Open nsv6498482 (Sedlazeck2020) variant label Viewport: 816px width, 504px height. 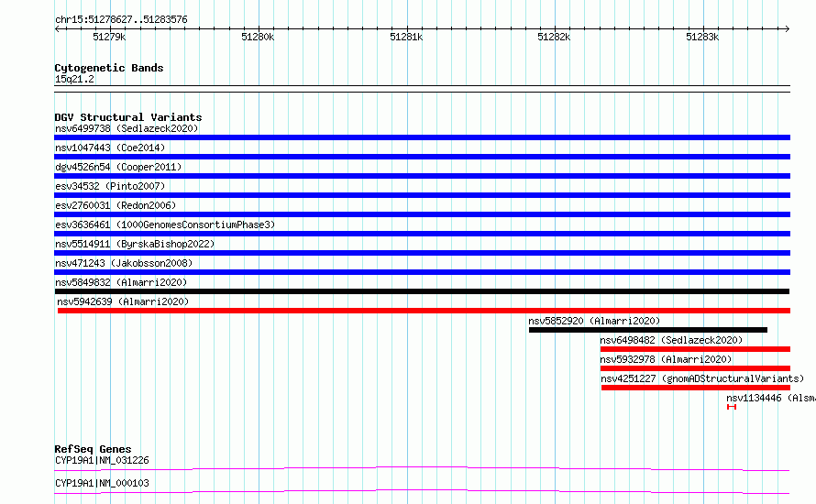point(671,340)
